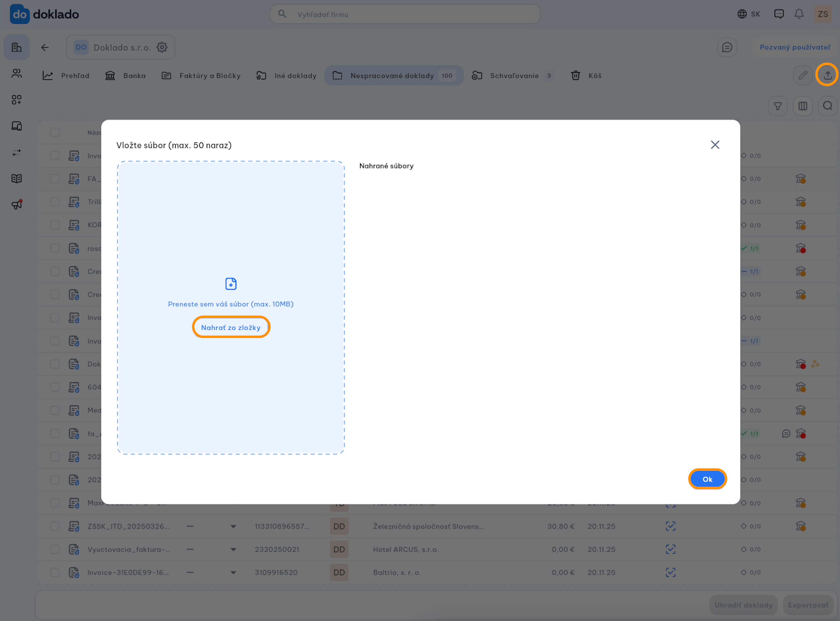Tick checkbox for 604 row
This screenshot has height=621, width=840.
pyautogui.click(x=55, y=388)
